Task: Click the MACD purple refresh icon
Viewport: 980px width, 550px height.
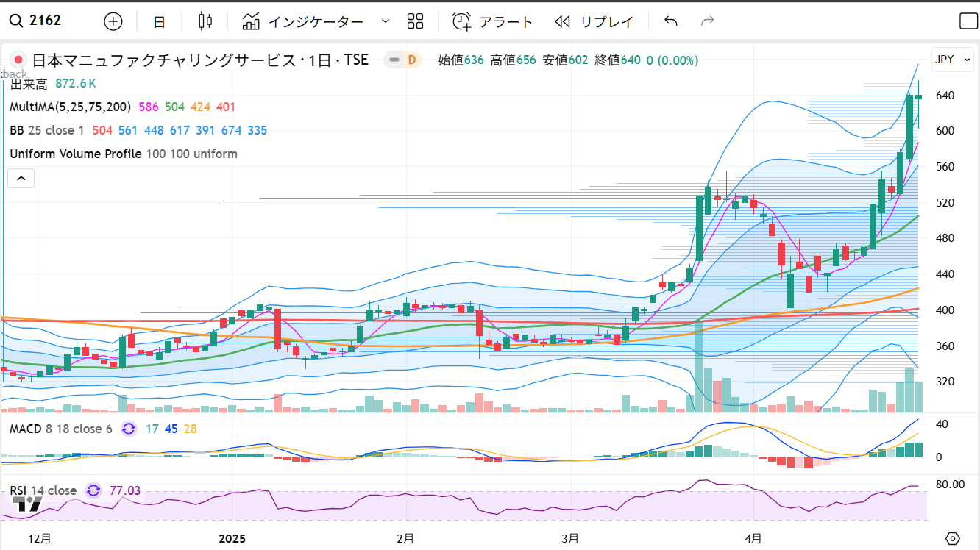Action: [129, 429]
